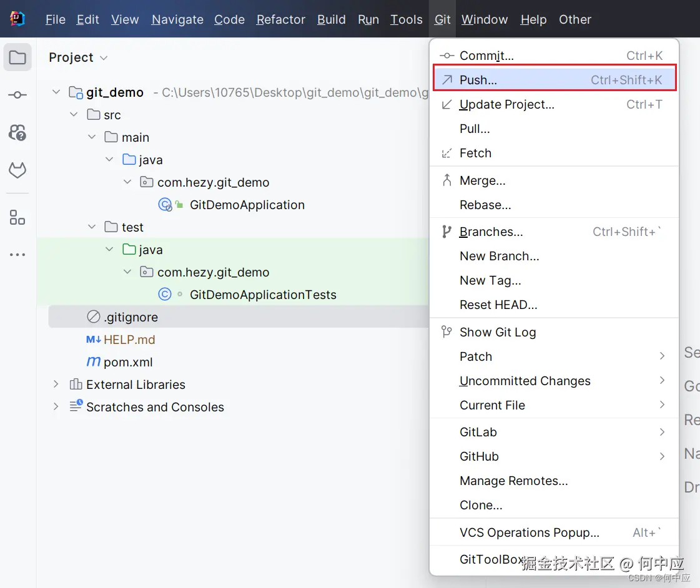Open the Patch submenu
Image resolution: width=700 pixels, height=588 pixels.
[476, 356]
